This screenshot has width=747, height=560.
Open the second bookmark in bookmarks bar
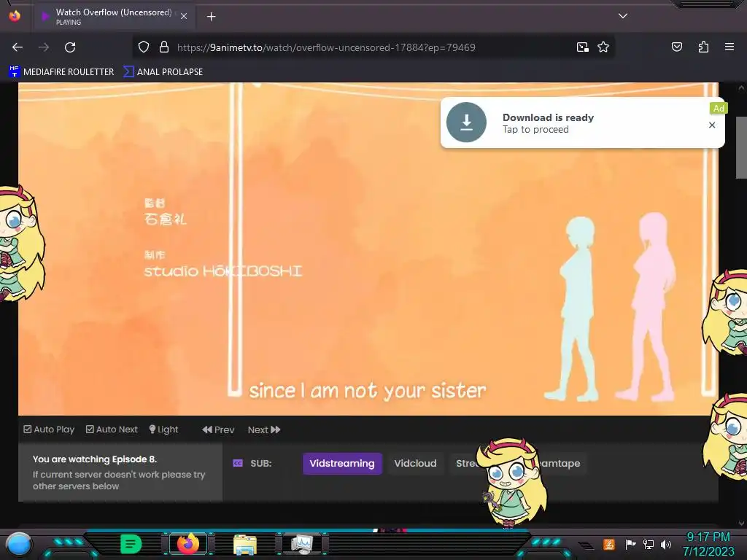(x=163, y=72)
